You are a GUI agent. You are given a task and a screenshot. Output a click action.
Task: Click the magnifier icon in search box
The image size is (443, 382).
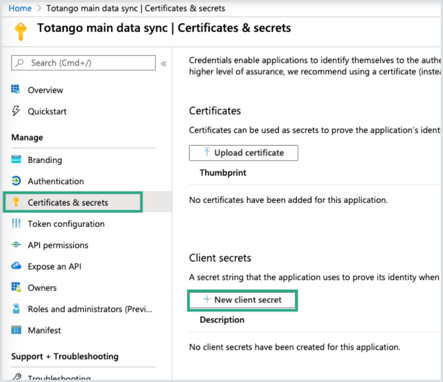tap(20, 63)
